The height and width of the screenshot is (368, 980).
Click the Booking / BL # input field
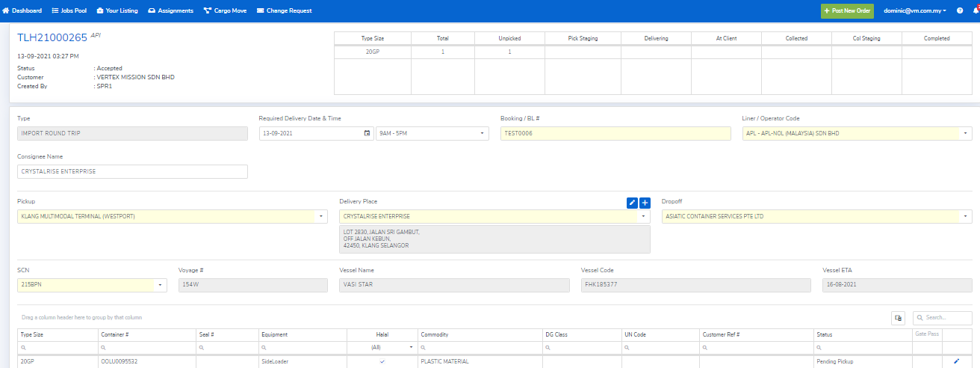[x=615, y=133]
